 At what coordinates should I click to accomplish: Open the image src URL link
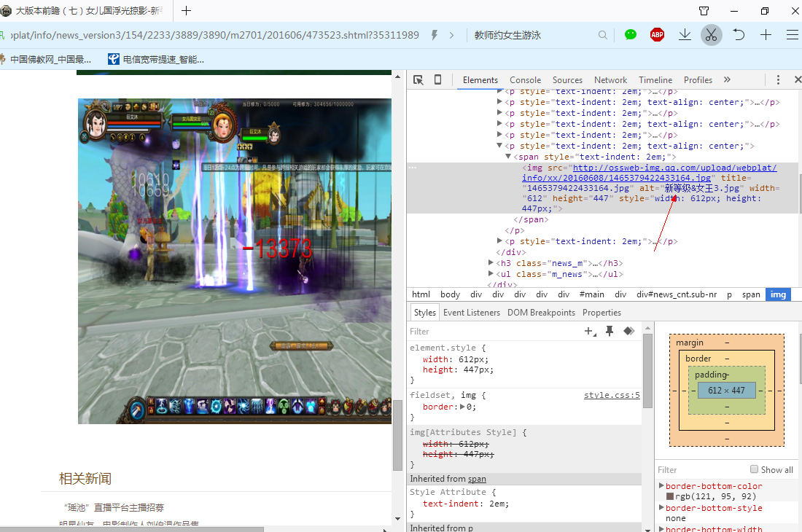click(650, 173)
